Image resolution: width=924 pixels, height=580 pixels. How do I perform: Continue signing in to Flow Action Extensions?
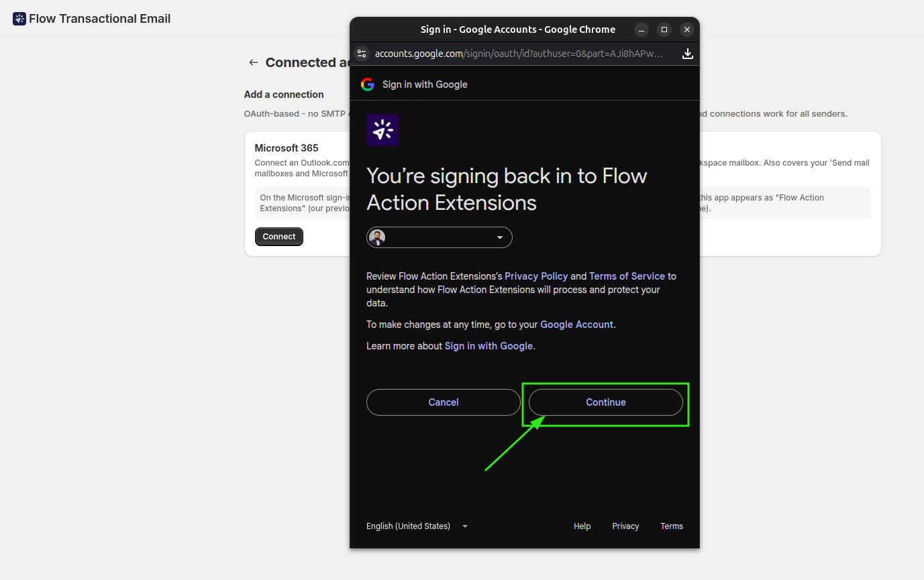[x=606, y=402]
